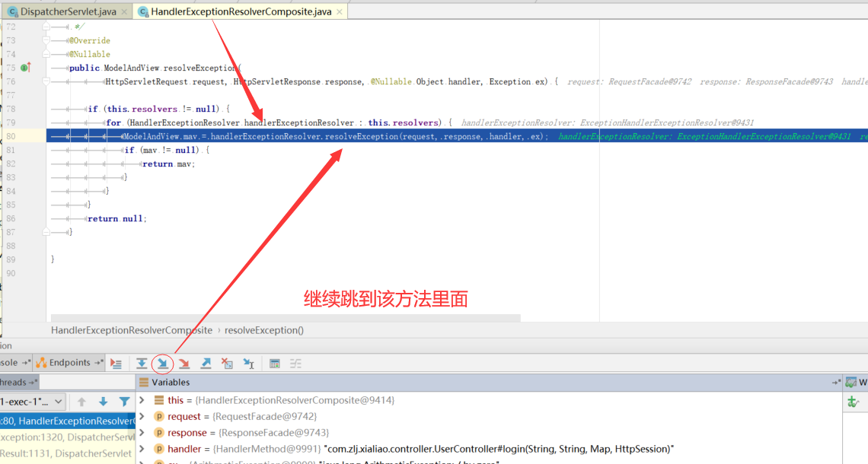
Task: Toggle fold marker at line 72
Action: (x=46, y=27)
